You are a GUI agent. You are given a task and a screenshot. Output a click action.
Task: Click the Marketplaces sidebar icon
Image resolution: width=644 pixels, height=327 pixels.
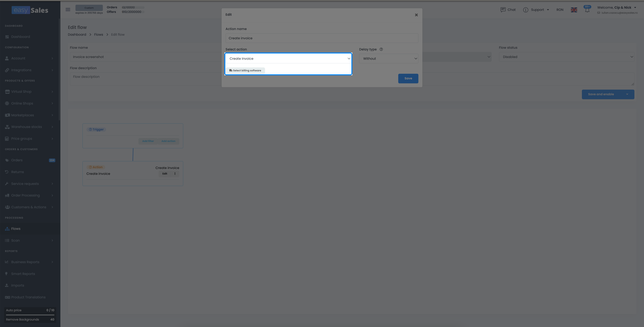[x=8, y=115]
